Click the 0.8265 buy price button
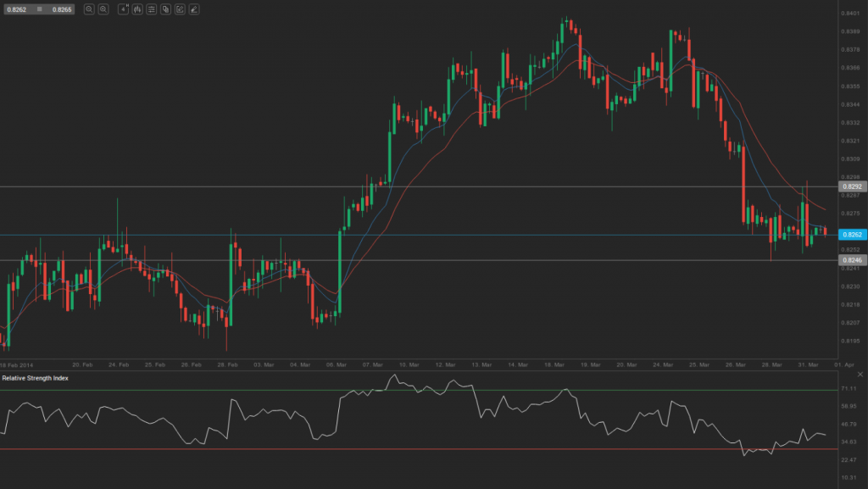 pyautogui.click(x=62, y=9)
